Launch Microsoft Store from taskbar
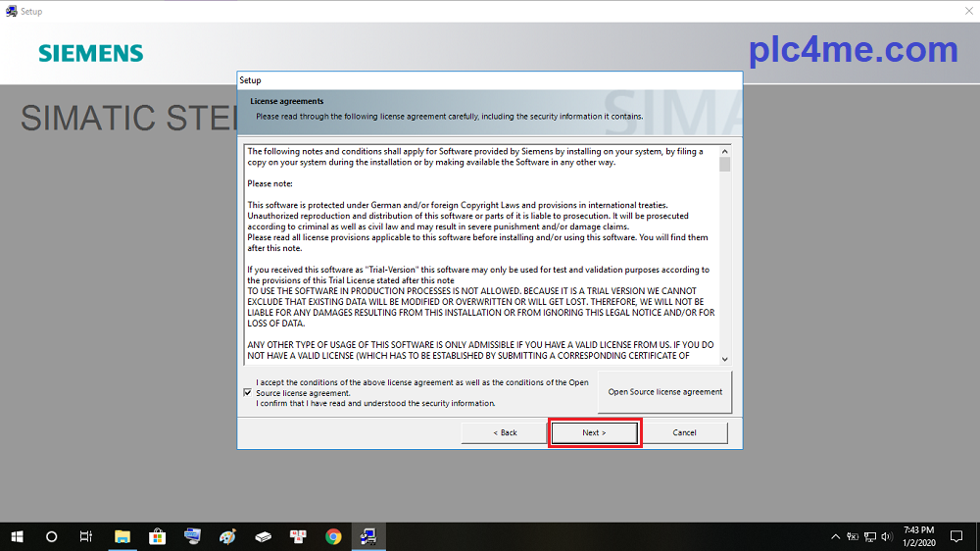980x551 pixels. point(157,536)
